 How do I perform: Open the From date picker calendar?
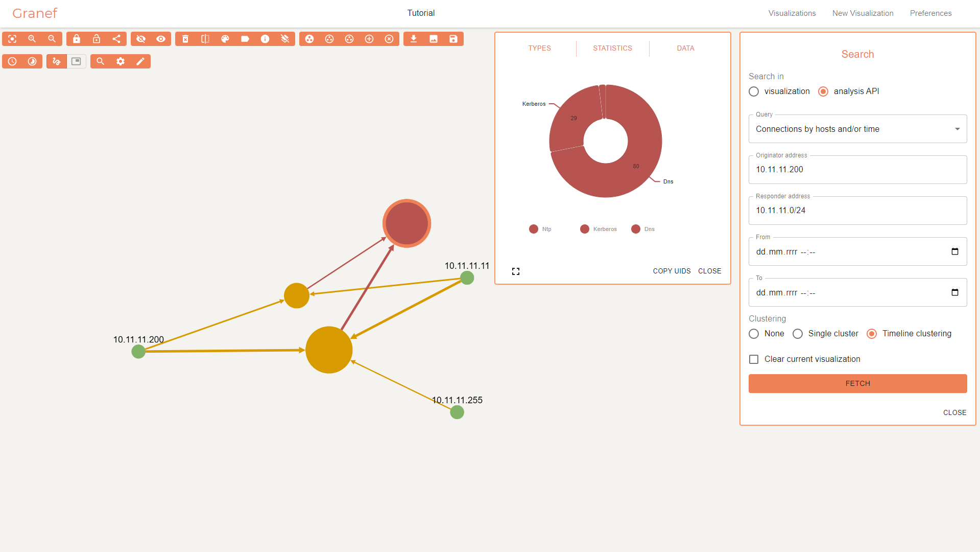[954, 251]
